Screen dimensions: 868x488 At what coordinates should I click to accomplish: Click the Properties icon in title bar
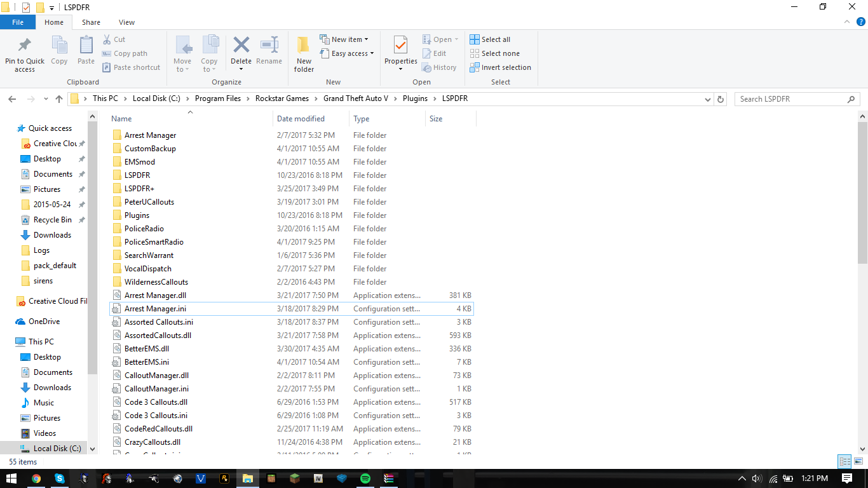pos(26,7)
